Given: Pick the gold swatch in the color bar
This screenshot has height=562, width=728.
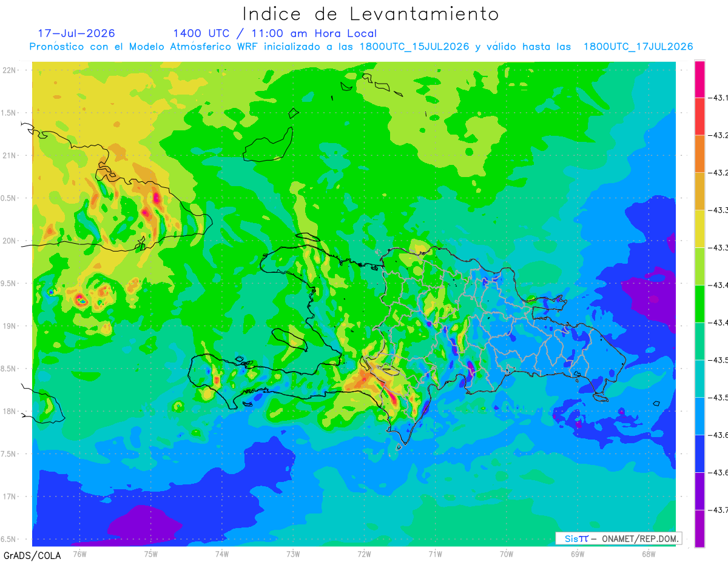Looking at the screenshot, I should [x=699, y=192].
